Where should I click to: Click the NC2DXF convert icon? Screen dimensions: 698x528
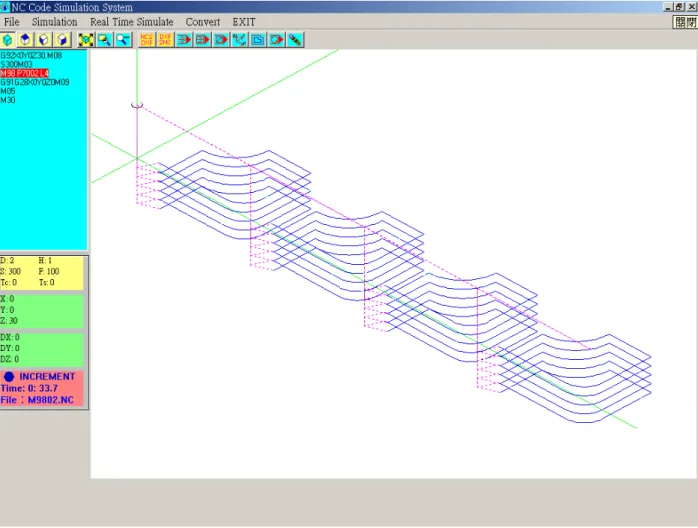[x=146, y=40]
